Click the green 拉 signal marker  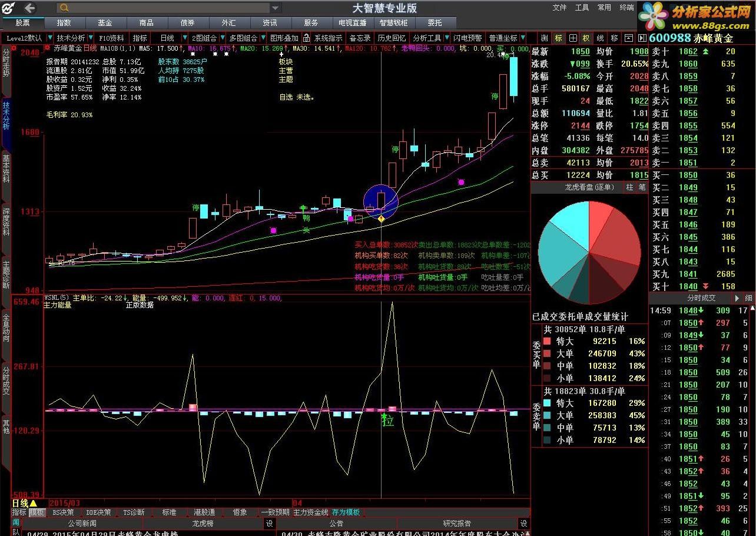387,420
